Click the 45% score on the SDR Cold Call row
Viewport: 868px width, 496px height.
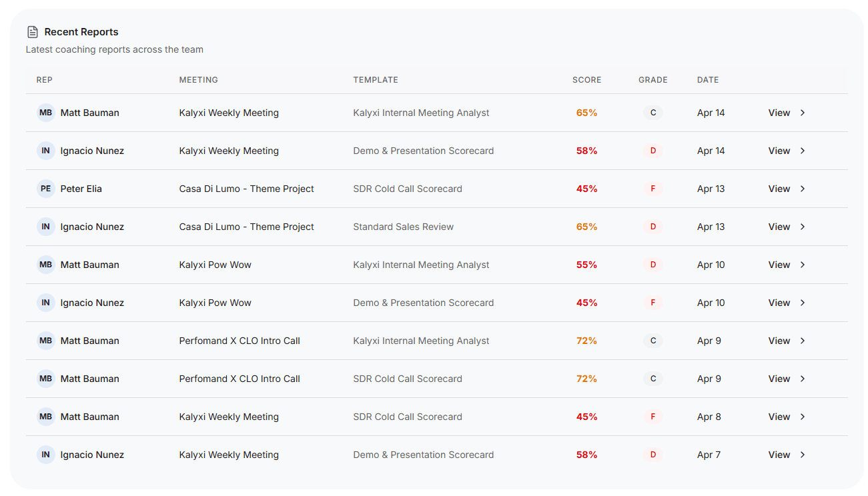[586, 189]
